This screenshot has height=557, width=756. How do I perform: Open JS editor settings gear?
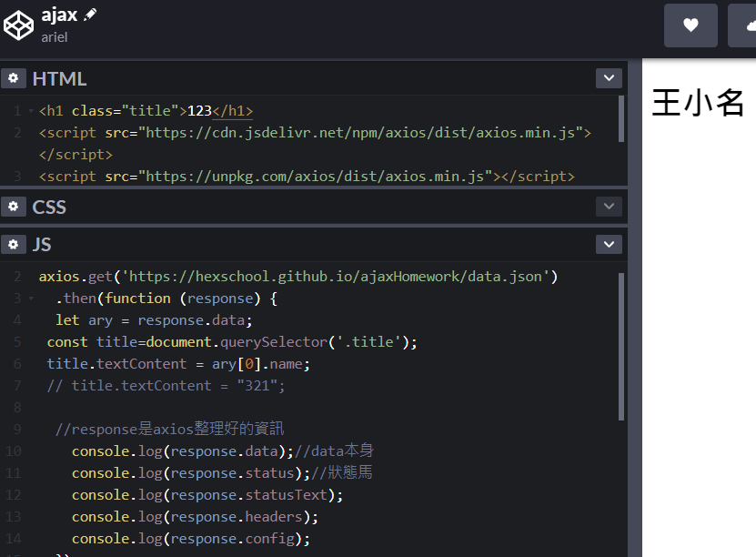point(13,244)
